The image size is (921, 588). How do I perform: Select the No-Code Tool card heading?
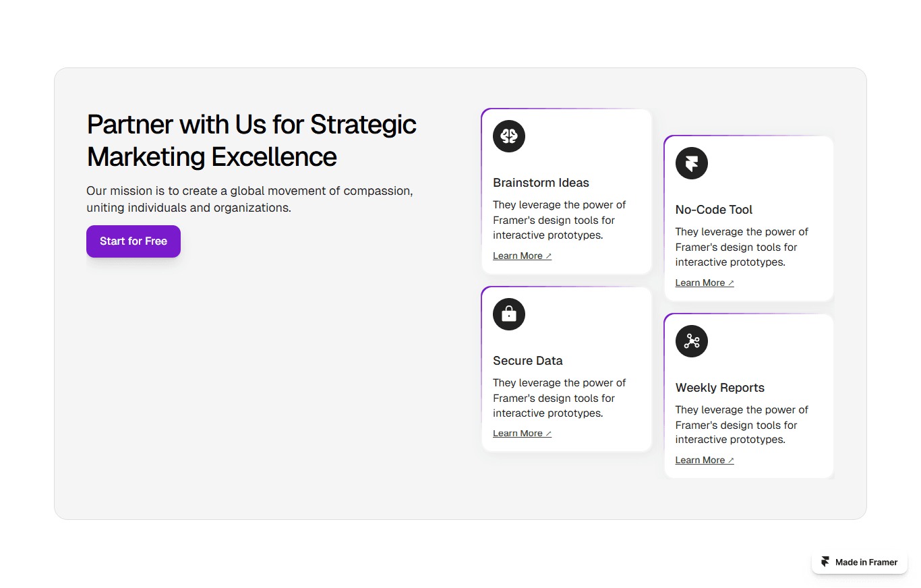tap(714, 210)
